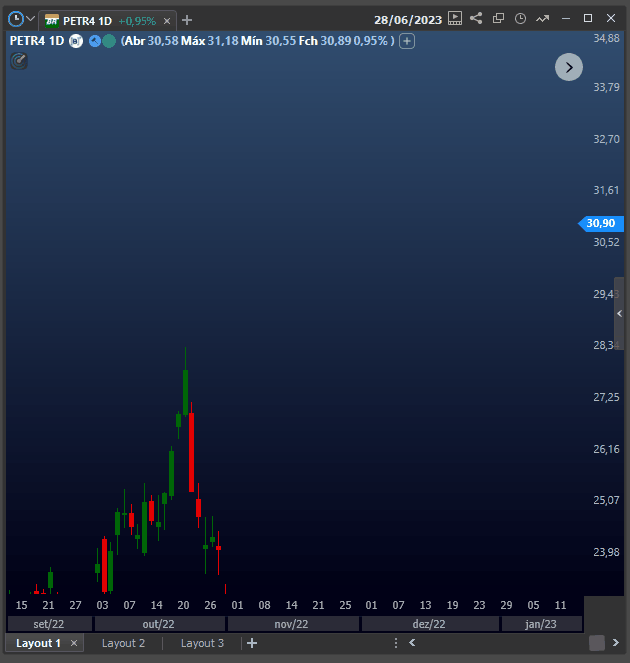Switch to Layout 1 tab
Image resolution: width=630 pixels, height=663 pixels.
click(38, 643)
